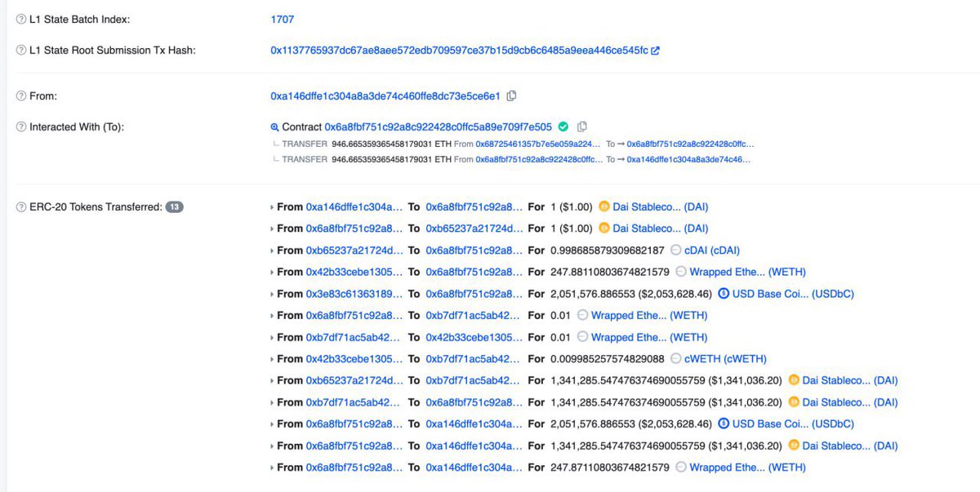Copy the From address using copy icon

click(511, 95)
